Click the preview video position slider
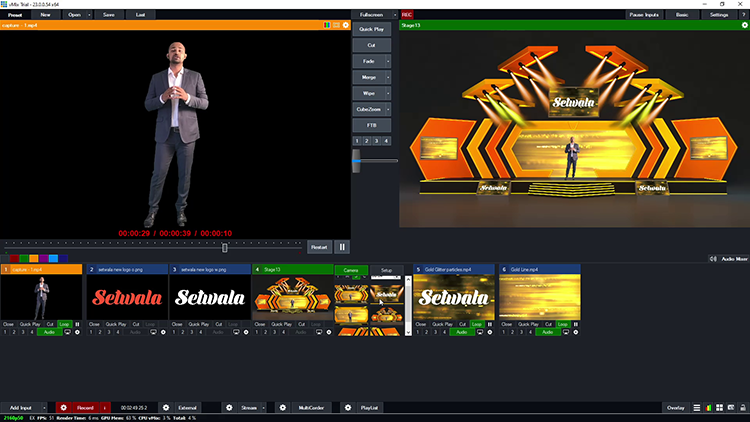Image resolution: width=750 pixels, height=422 pixels. [225, 247]
